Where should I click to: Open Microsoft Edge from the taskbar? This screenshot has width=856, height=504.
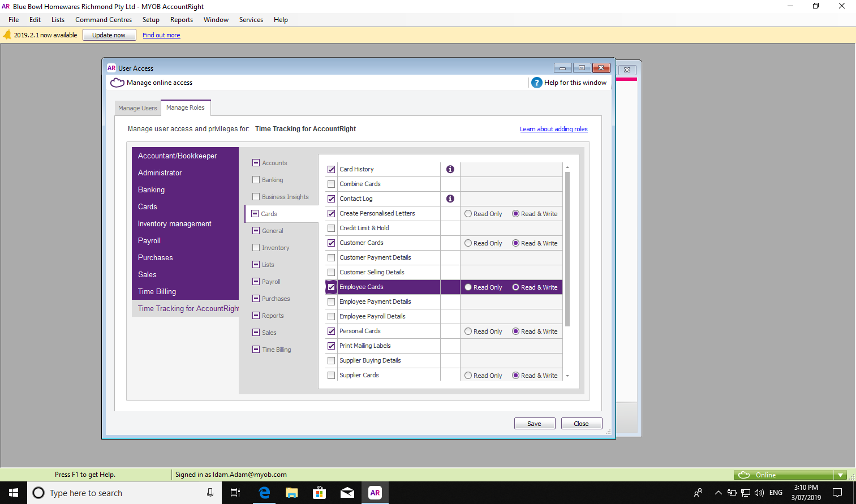click(x=264, y=493)
